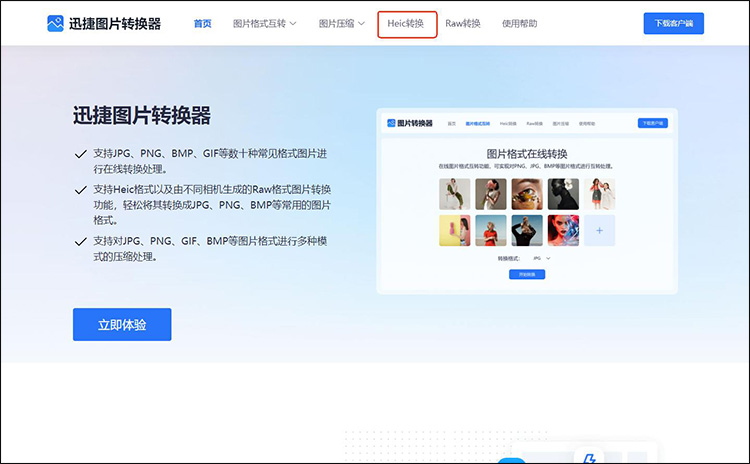The image size is (750, 464).
Task: Open the preview JPG format dropdown
Action: 541,258
